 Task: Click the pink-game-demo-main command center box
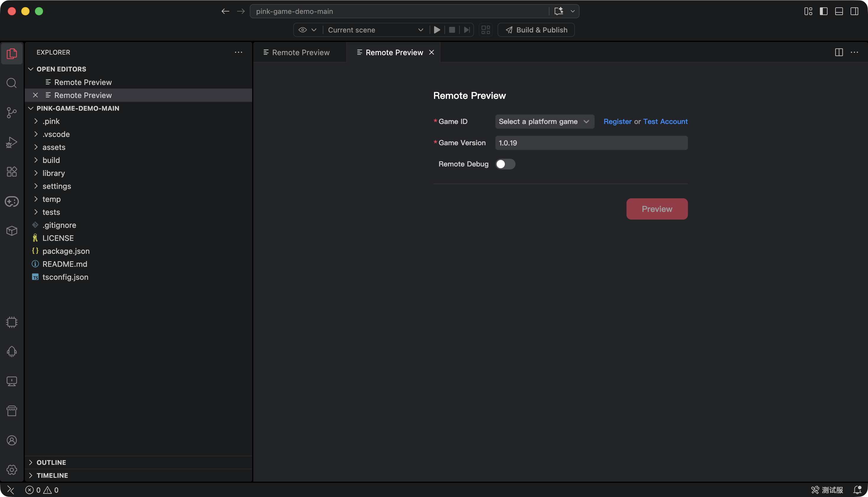399,11
